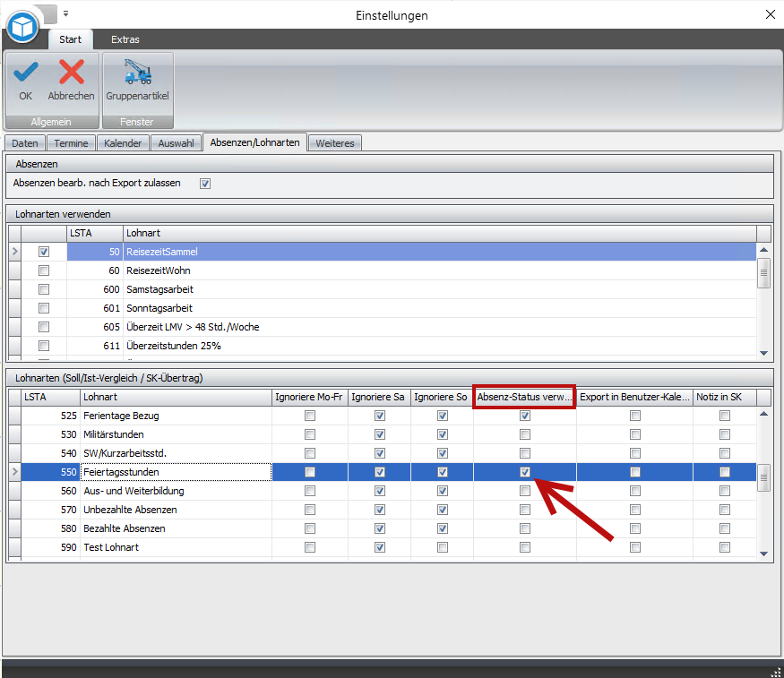Open the Weiteres tab
The image size is (784, 678).
pyautogui.click(x=335, y=143)
